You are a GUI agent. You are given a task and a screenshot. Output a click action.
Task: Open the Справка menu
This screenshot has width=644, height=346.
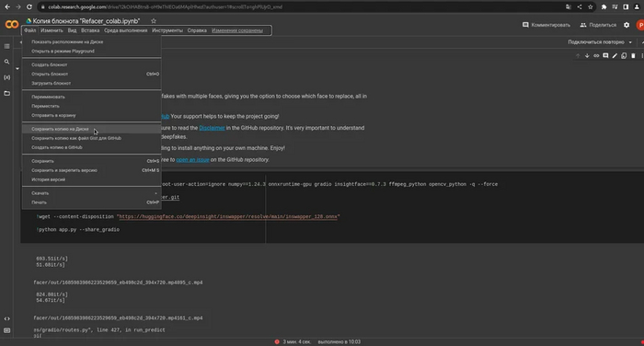point(197,30)
